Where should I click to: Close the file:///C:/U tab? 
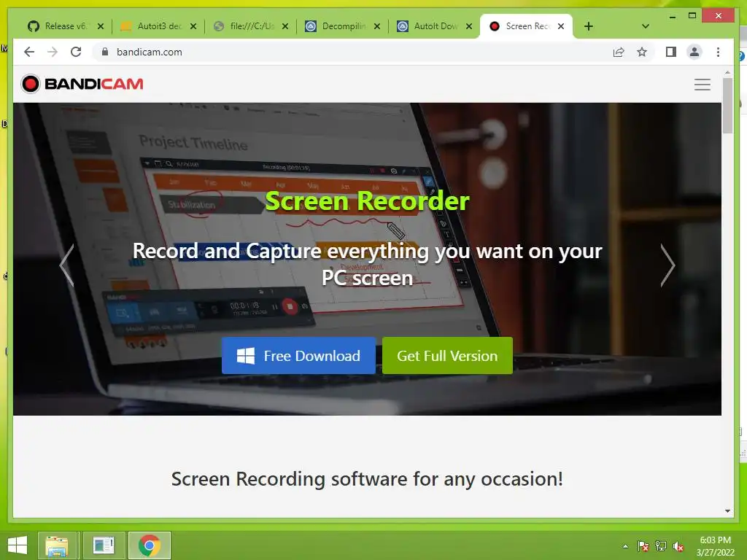coord(285,26)
